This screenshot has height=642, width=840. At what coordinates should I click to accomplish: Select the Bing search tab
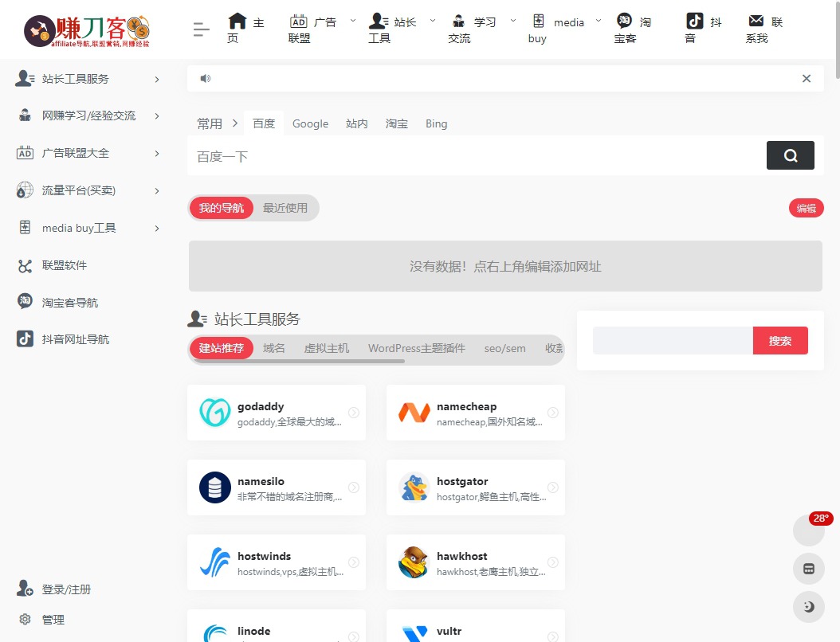(436, 123)
